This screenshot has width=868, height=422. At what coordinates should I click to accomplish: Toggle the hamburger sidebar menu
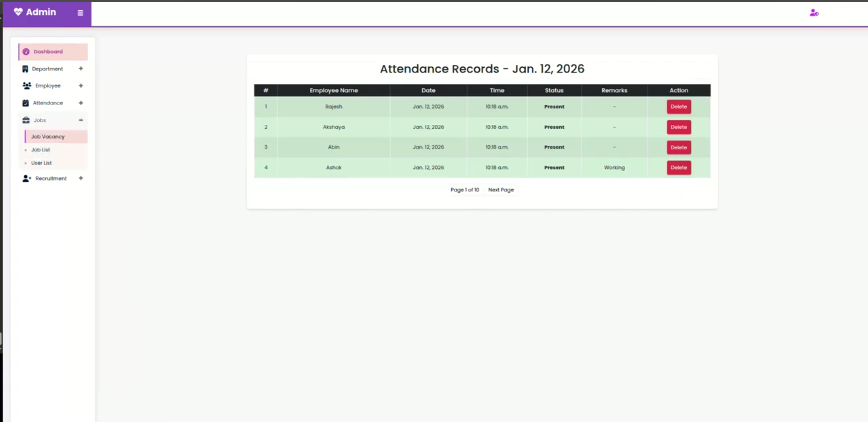pyautogui.click(x=80, y=13)
